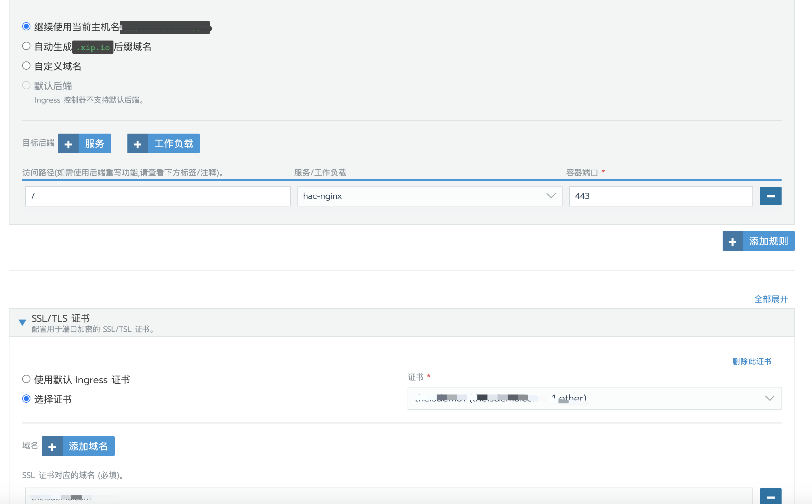The height and width of the screenshot is (504, 812).
Task: Click the 添加规则 button label
Action: (768, 241)
